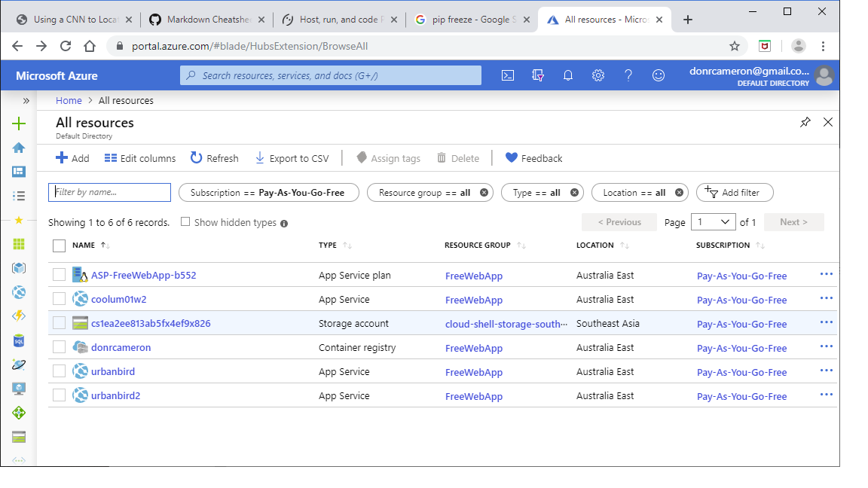Open the donrcameron container registry link
Screen dimensions: 868x488
(121, 347)
